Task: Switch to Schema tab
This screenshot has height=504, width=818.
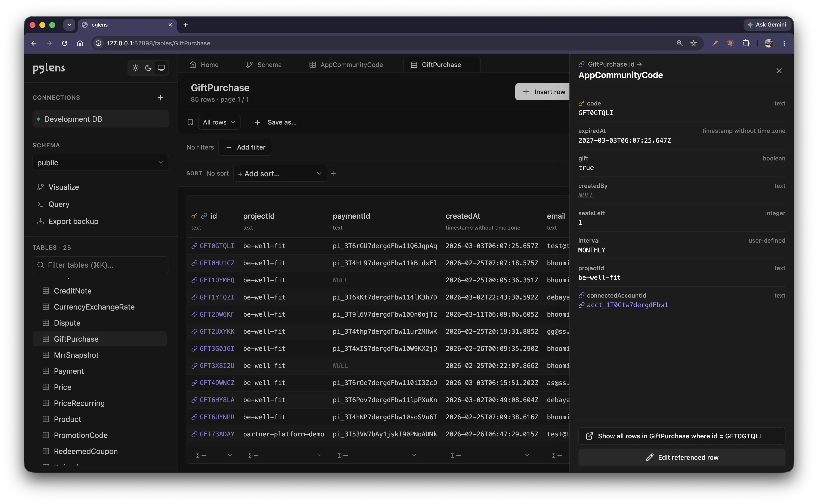Action: (x=264, y=65)
